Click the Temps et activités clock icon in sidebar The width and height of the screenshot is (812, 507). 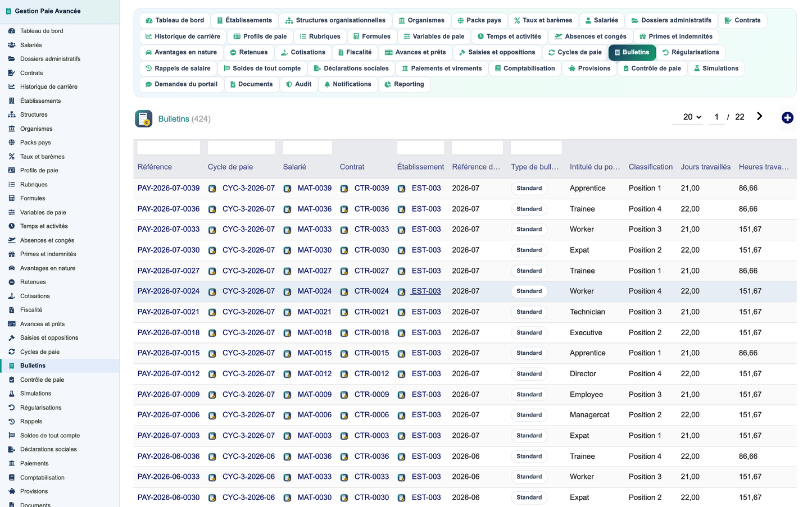[12, 226]
